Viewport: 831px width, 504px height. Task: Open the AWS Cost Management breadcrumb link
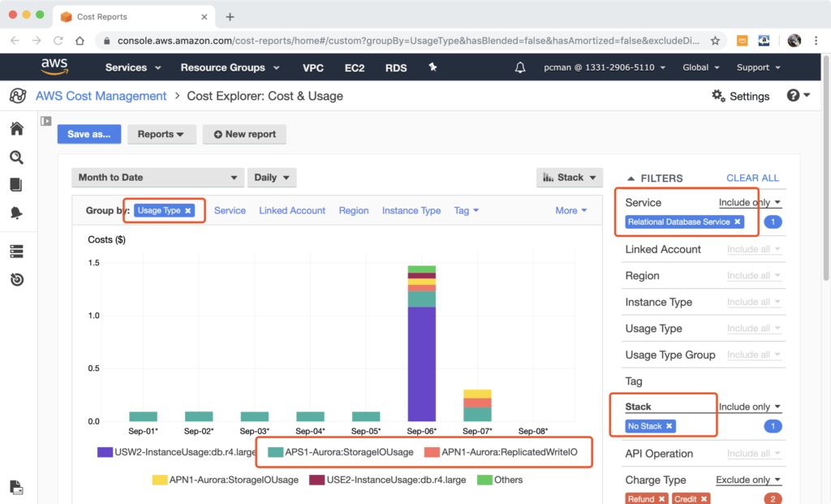tap(101, 96)
